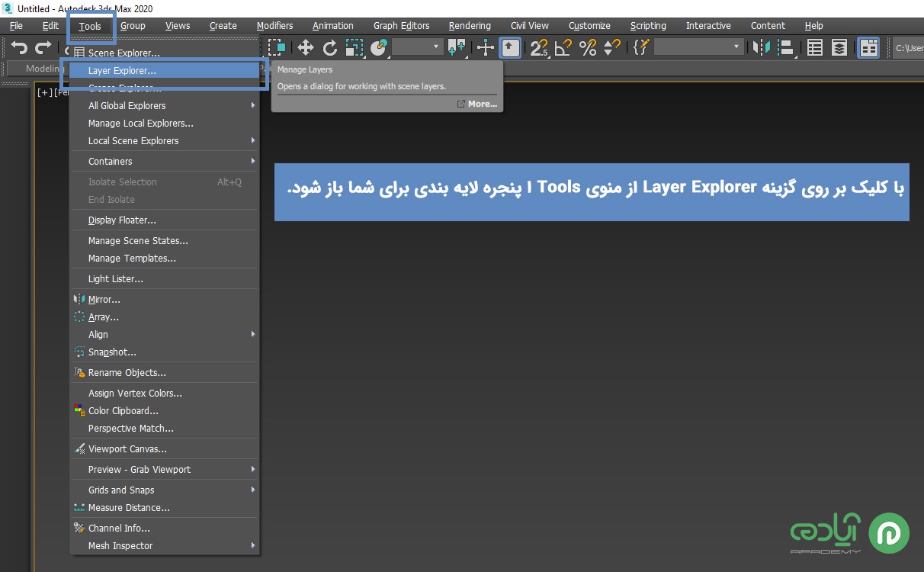The width and height of the screenshot is (924, 572).
Task: Expand the All Global Explorers submenu
Action: pyautogui.click(x=165, y=106)
